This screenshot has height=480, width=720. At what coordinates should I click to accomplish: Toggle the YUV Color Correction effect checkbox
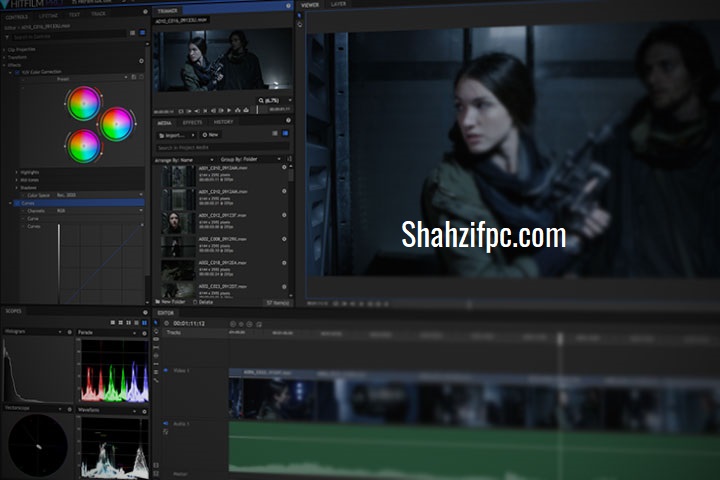(x=17, y=73)
